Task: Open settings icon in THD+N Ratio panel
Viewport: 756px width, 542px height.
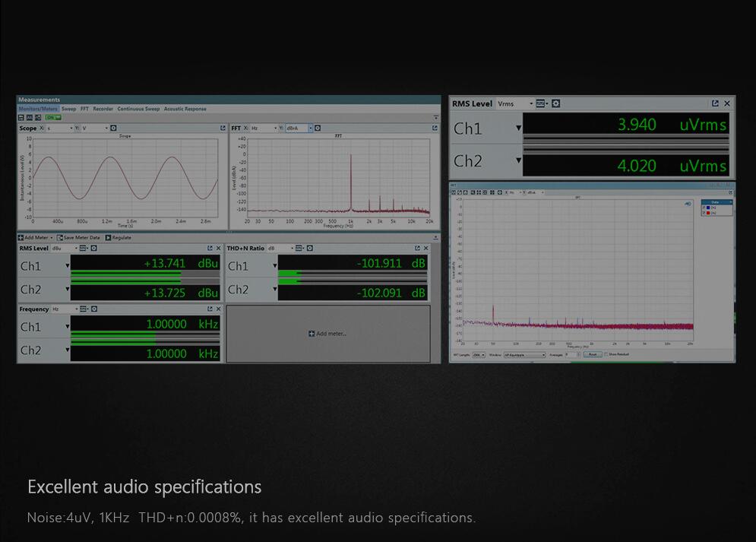Action: (x=311, y=249)
